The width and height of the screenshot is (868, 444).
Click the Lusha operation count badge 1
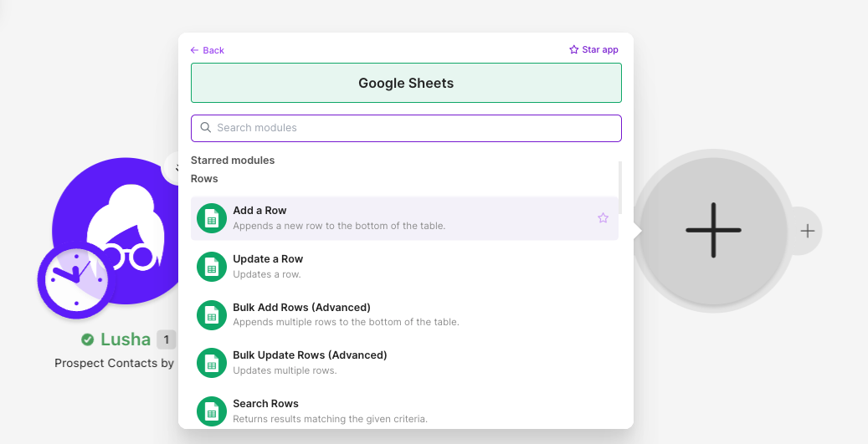click(x=166, y=339)
